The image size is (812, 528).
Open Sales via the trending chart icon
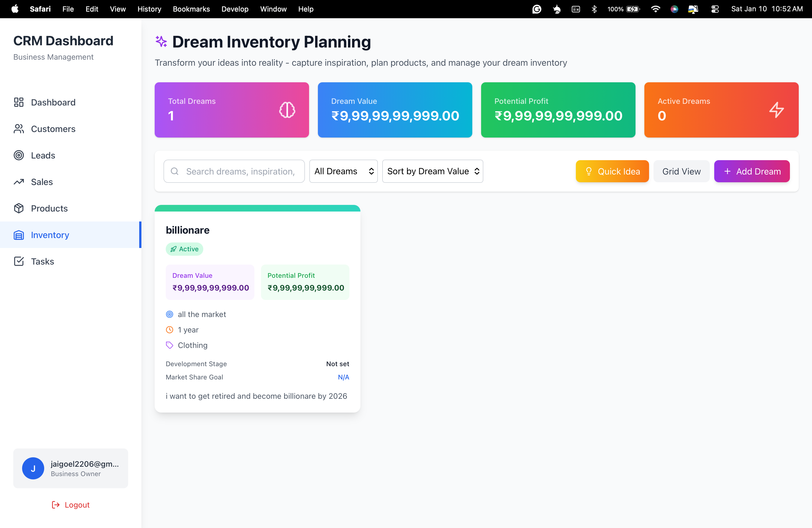point(19,182)
